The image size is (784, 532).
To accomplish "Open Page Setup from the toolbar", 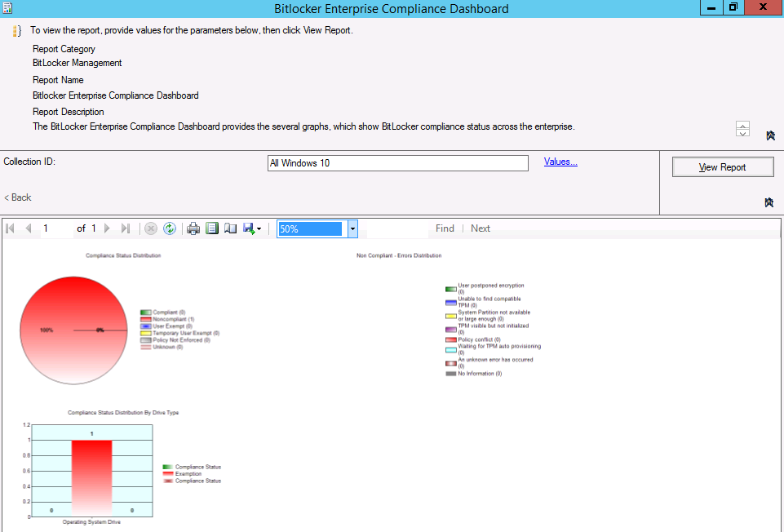I will pos(231,228).
